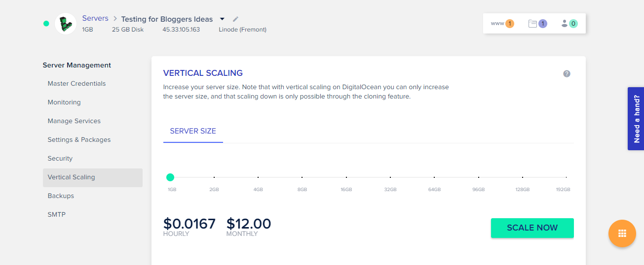Click the SCALE NOW button
This screenshot has height=265, width=644.
532,228
